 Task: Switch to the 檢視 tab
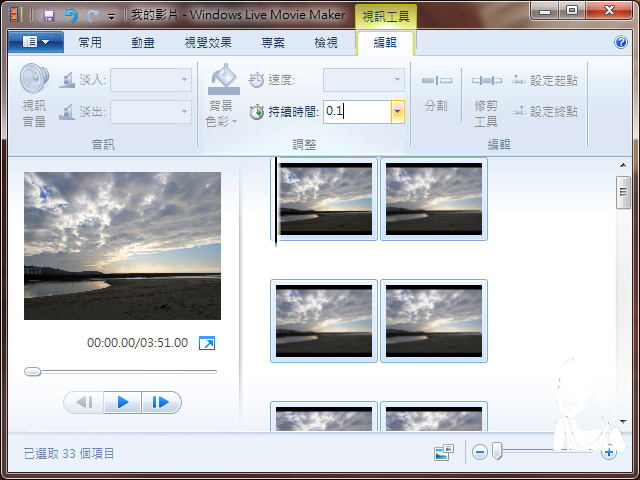pyautogui.click(x=326, y=42)
